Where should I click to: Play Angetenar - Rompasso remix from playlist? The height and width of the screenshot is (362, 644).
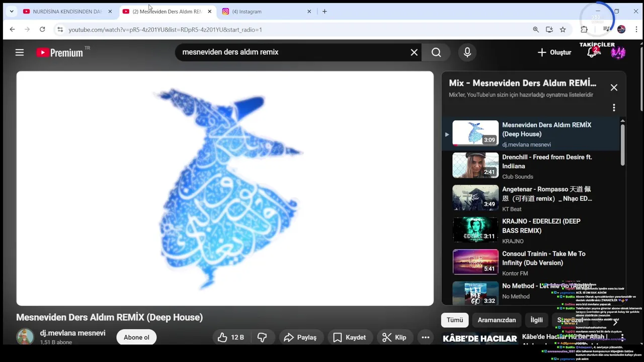(531, 198)
